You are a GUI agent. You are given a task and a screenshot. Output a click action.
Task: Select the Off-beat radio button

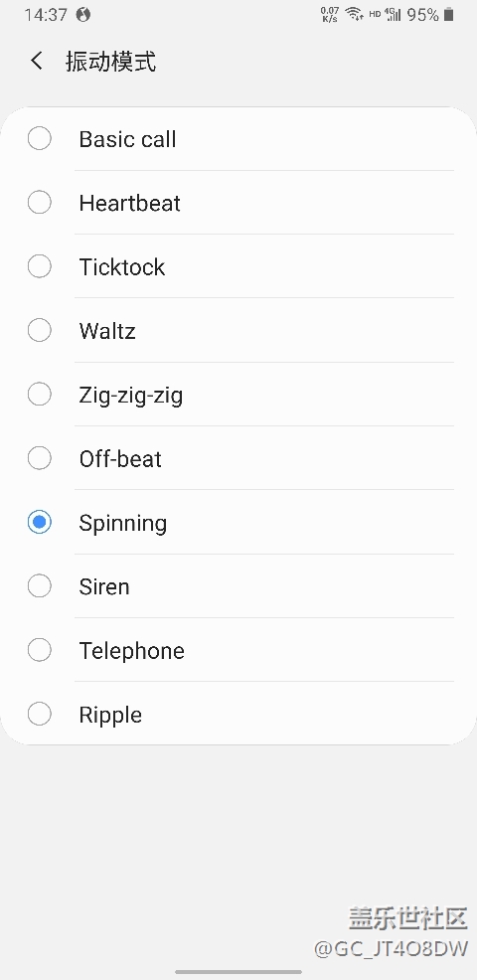click(40, 458)
